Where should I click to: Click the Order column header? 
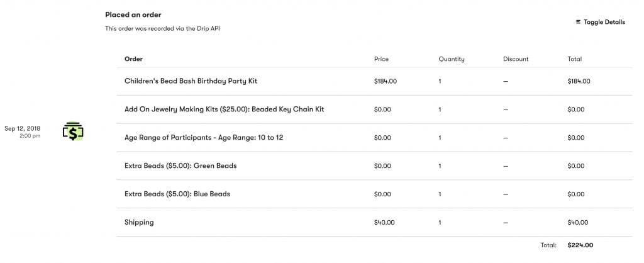tap(133, 59)
